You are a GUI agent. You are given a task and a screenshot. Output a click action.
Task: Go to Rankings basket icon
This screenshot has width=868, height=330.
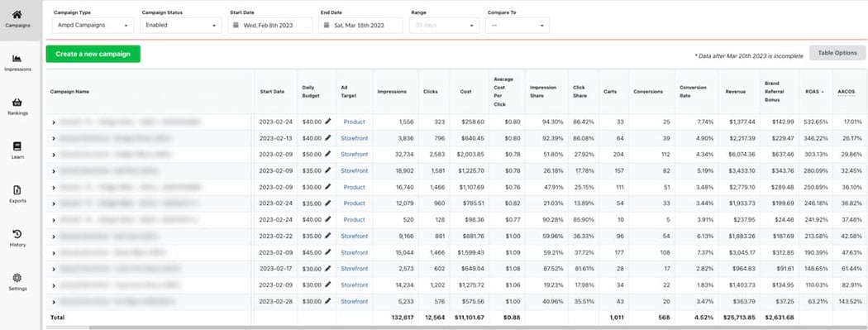pyautogui.click(x=17, y=103)
